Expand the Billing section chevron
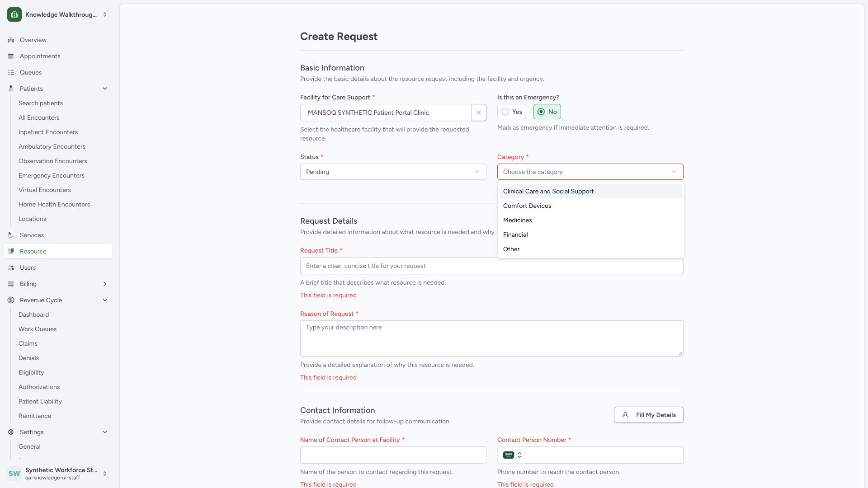This screenshot has width=868, height=488. (x=105, y=284)
